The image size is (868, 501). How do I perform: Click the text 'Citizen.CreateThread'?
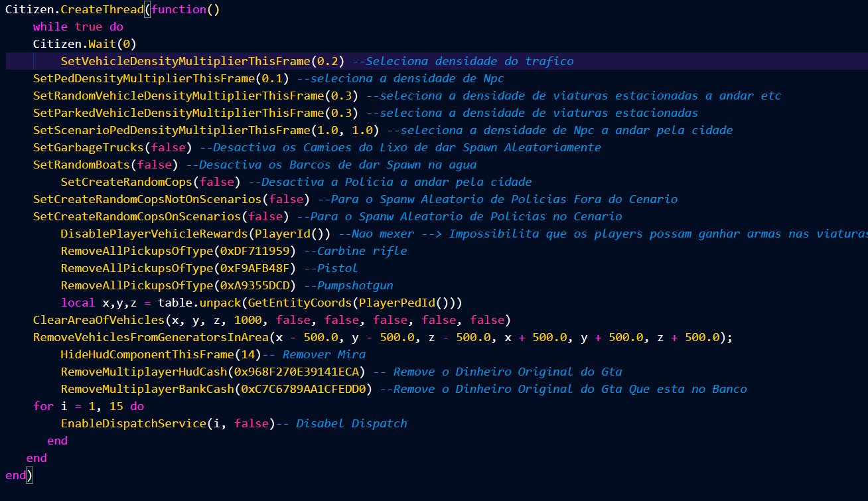click(74, 9)
